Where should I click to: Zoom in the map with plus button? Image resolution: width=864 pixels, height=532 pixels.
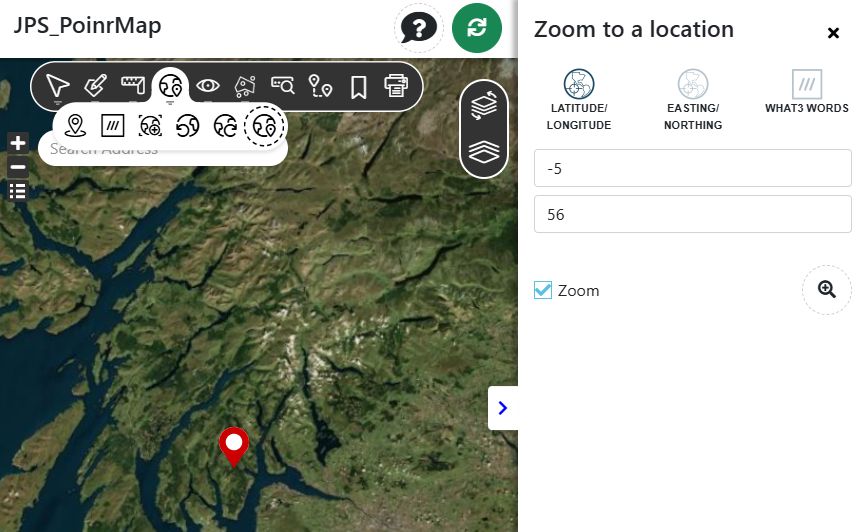pos(17,143)
